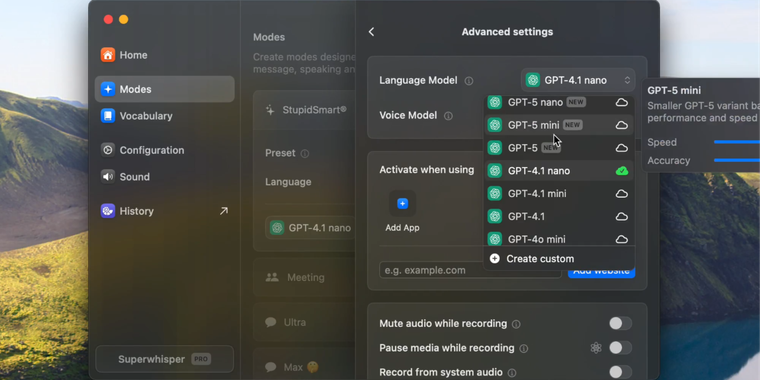Click green check cloud on GPT-4.1 nano
The height and width of the screenshot is (380, 760).
(x=621, y=171)
